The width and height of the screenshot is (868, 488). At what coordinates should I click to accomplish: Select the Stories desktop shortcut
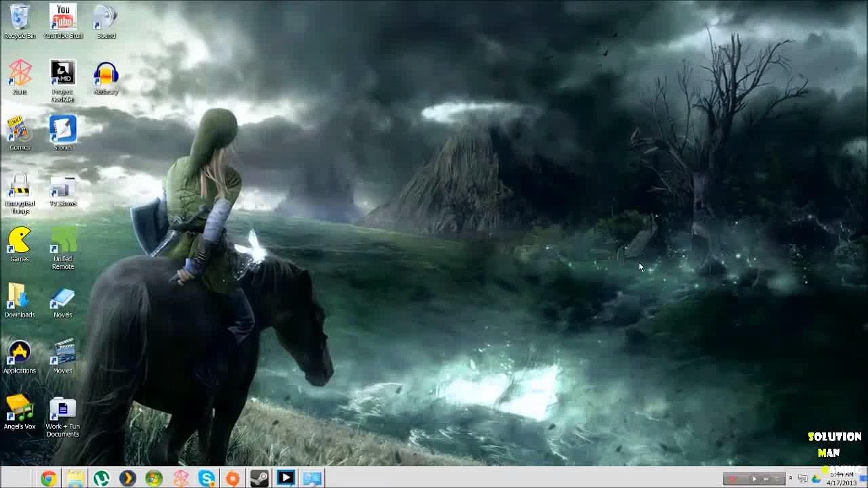(x=62, y=133)
